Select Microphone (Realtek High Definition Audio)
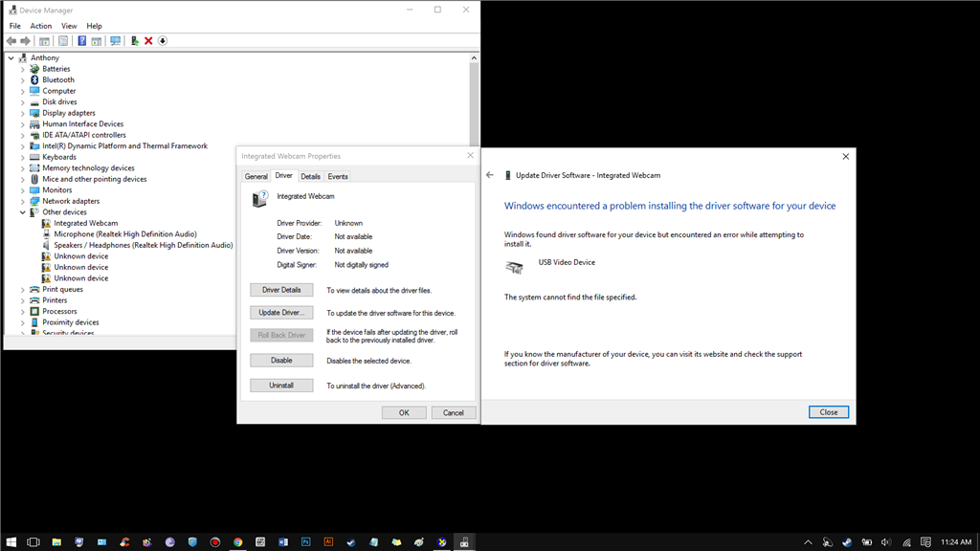Screen dimensions: 980x551 [125, 234]
